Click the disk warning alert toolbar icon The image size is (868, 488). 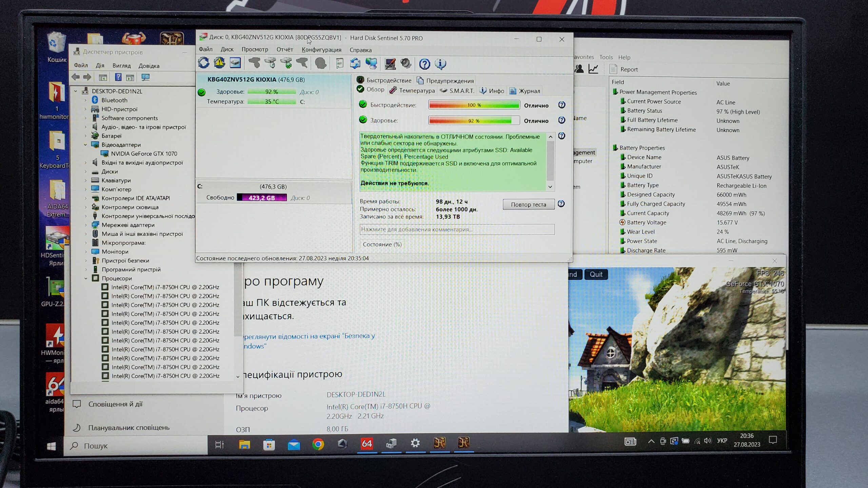tap(219, 63)
